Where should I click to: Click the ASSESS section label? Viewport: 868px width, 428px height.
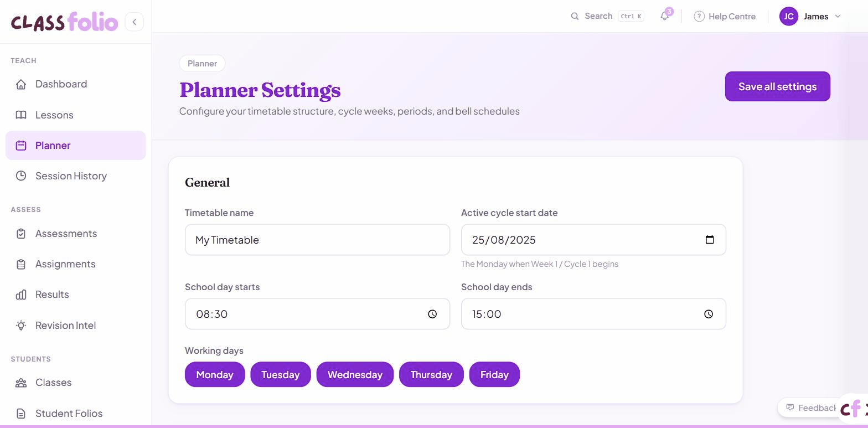click(26, 210)
